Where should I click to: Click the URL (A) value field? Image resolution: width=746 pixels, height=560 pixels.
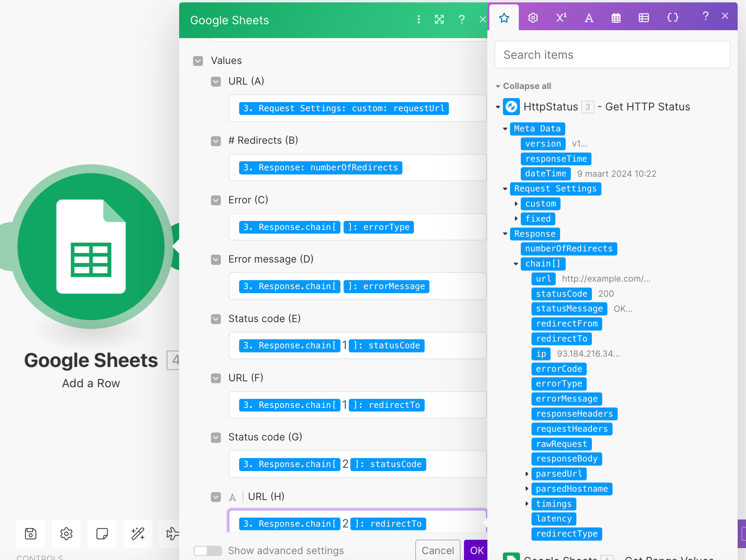click(x=358, y=108)
